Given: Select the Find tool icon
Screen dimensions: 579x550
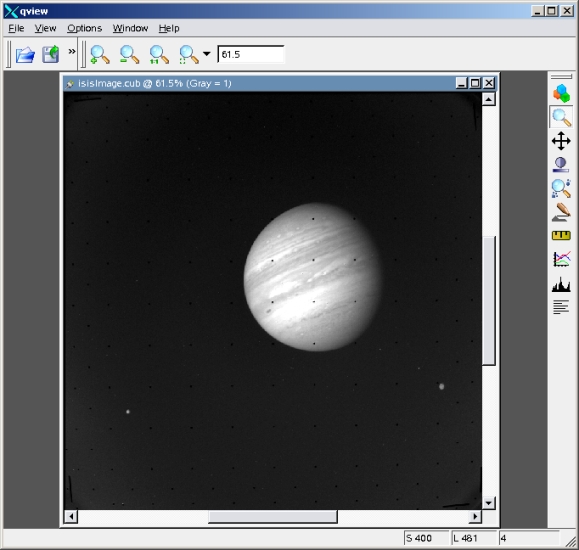Looking at the screenshot, I should (x=561, y=188).
